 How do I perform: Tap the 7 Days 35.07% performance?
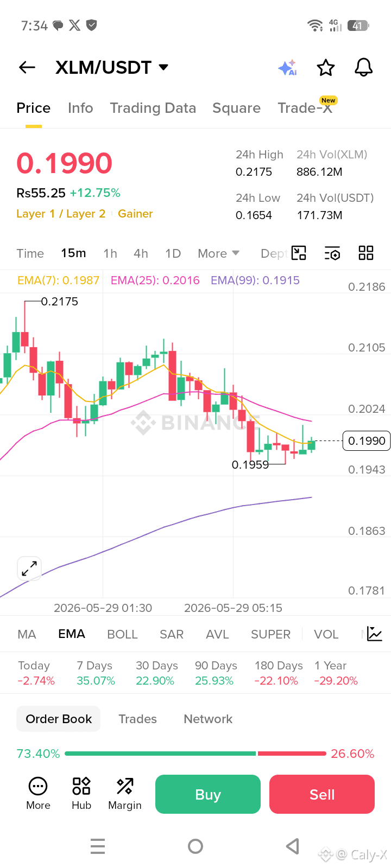coord(96,673)
